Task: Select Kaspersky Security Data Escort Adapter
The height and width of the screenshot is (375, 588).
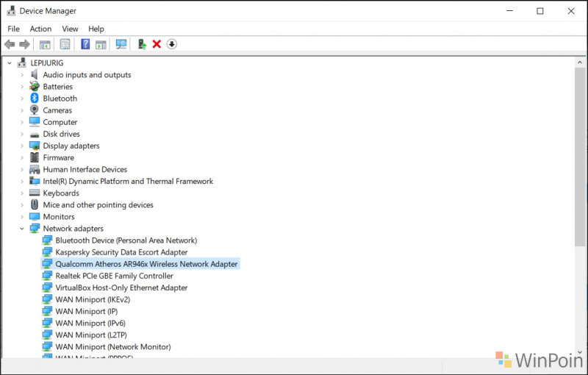Action: tap(121, 252)
